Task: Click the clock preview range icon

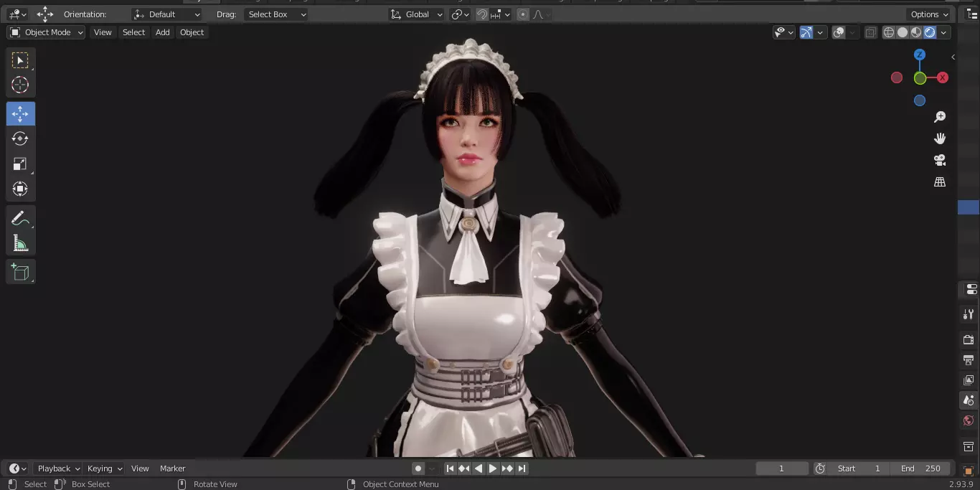Action: click(820, 468)
